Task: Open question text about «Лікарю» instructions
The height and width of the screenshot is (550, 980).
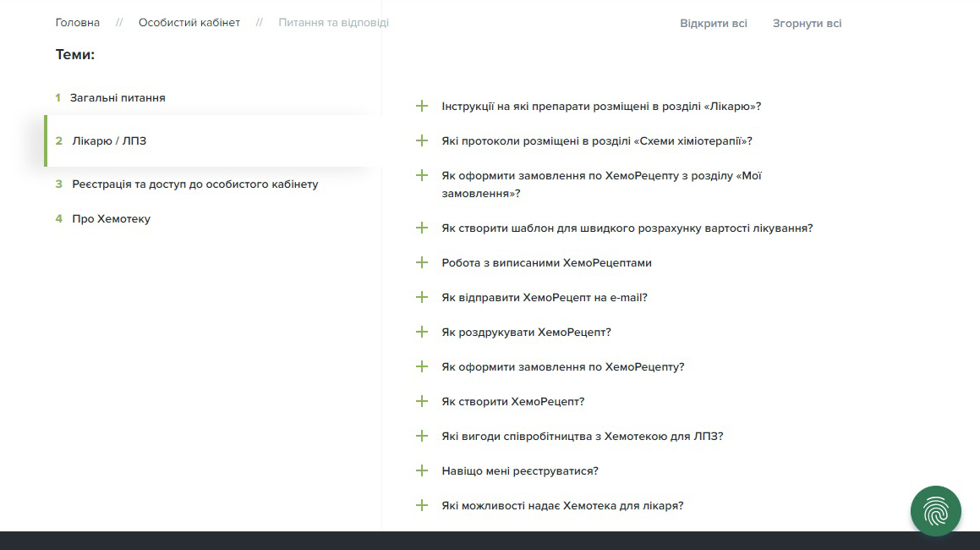Action: click(x=601, y=107)
